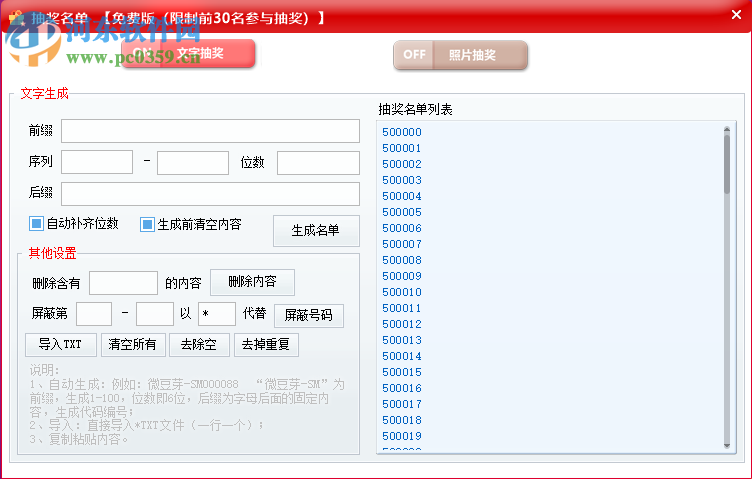The width and height of the screenshot is (752, 479).
Task: Select list entry 500002
Action: (402, 164)
